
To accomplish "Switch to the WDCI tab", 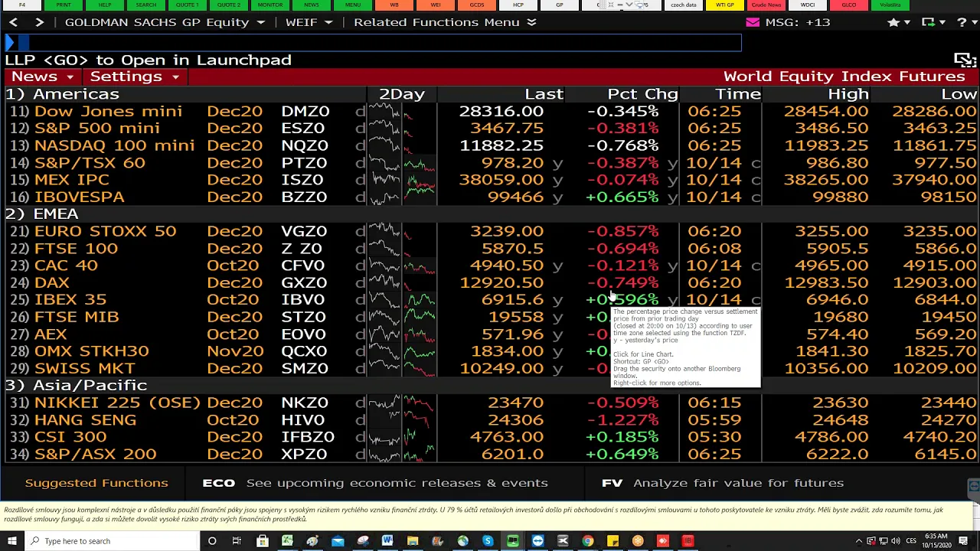I will point(808,5).
